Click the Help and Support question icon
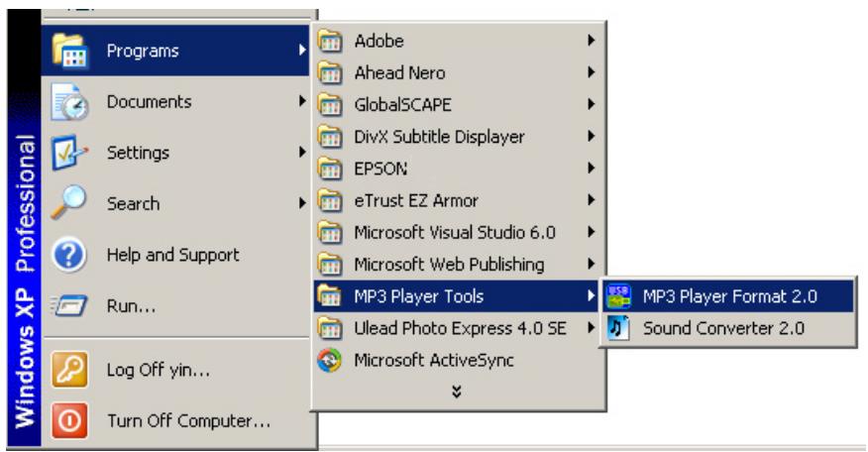The width and height of the screenshot is (868, 452). coord(69,255)
